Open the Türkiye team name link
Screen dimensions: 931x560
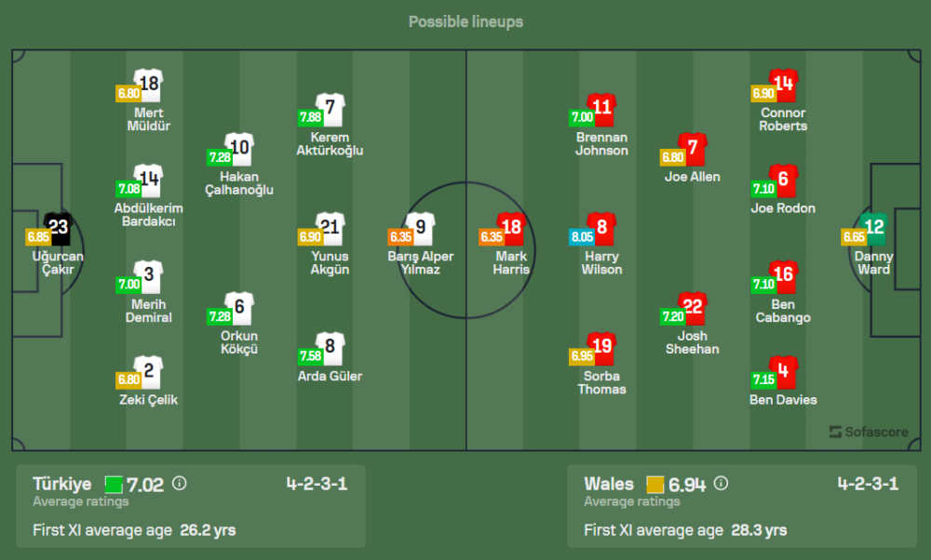point(62,484)
